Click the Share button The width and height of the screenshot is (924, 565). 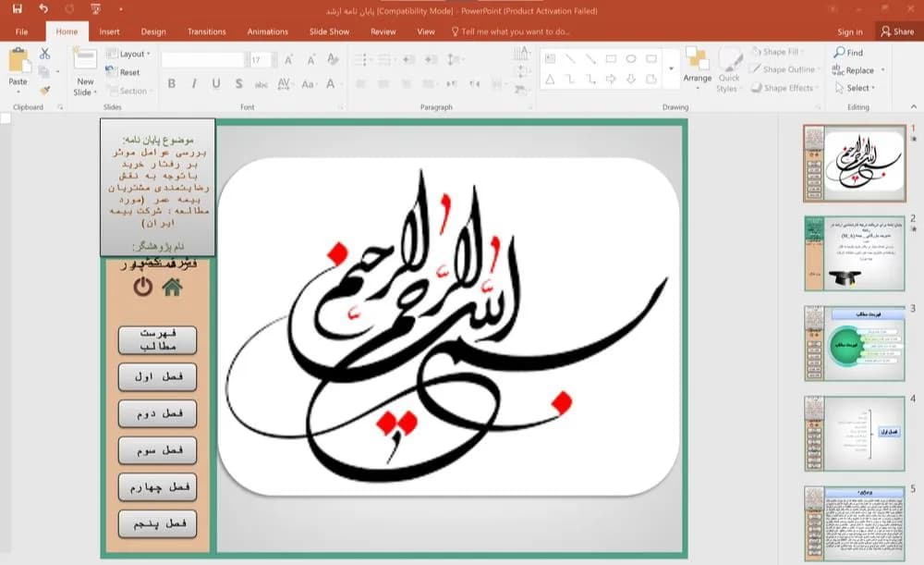[897, 31]
